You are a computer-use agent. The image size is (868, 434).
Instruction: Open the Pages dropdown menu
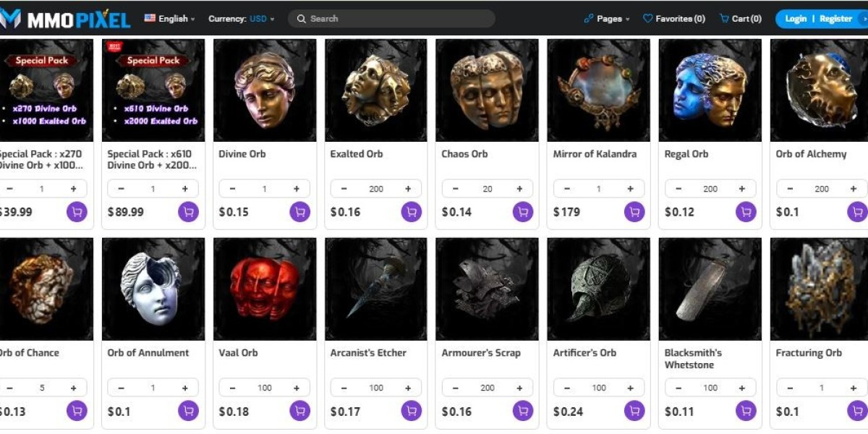click(607, 19)
